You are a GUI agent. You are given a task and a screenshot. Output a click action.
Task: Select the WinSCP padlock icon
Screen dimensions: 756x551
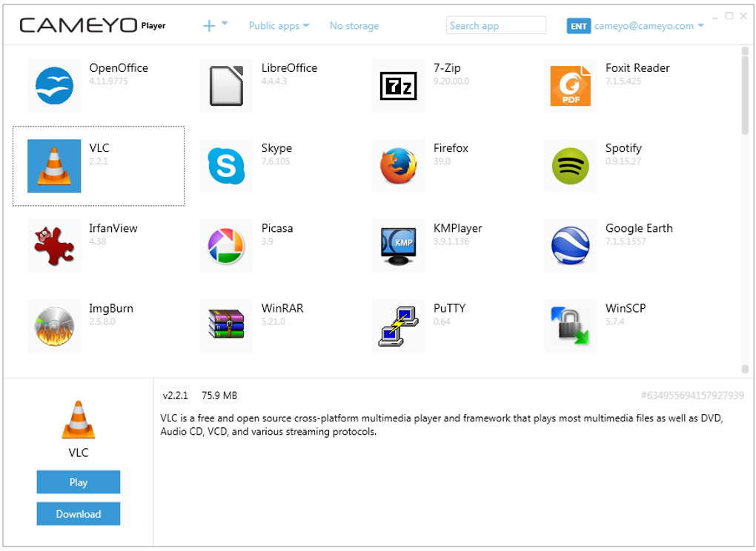click(571, 327)
